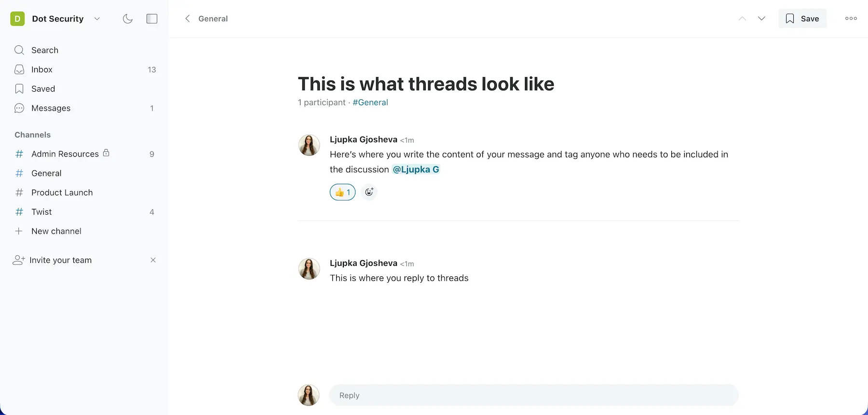Go to next thread with down arrow
Screen dimensions: 868x415
(x=761, y=19)
